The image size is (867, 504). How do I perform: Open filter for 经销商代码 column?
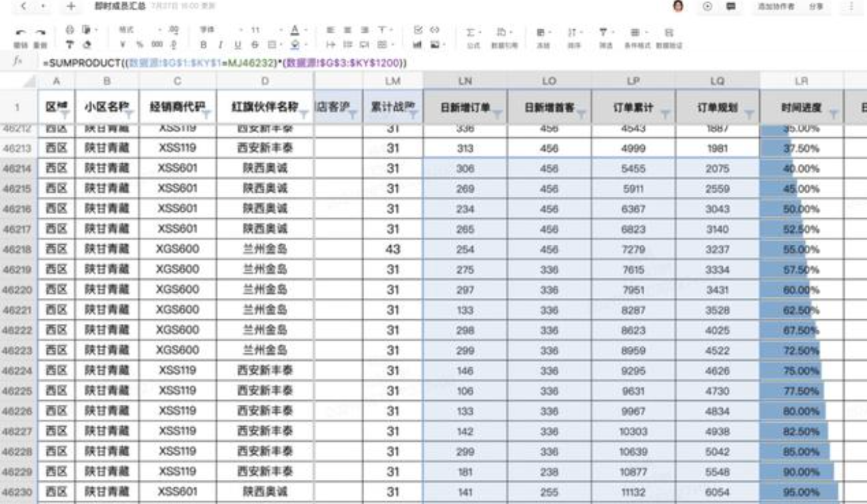(x=207, y=114)
